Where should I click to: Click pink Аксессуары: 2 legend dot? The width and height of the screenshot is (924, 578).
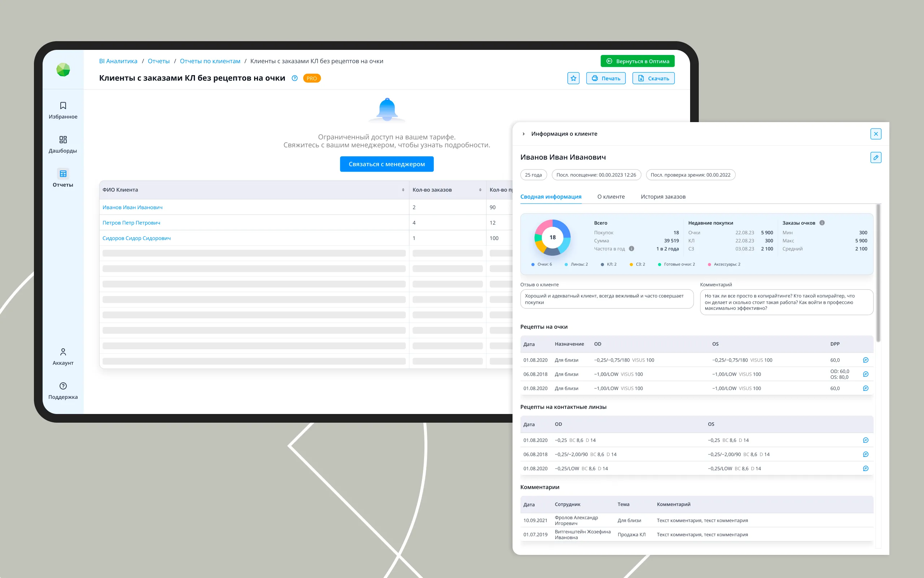[x=709, y=264]
